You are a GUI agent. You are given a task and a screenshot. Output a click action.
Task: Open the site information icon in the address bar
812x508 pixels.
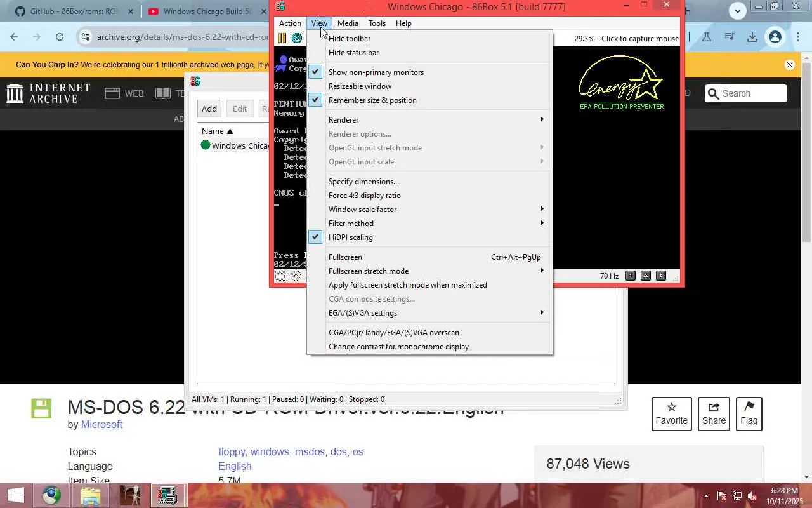click(x=86, y=37)
